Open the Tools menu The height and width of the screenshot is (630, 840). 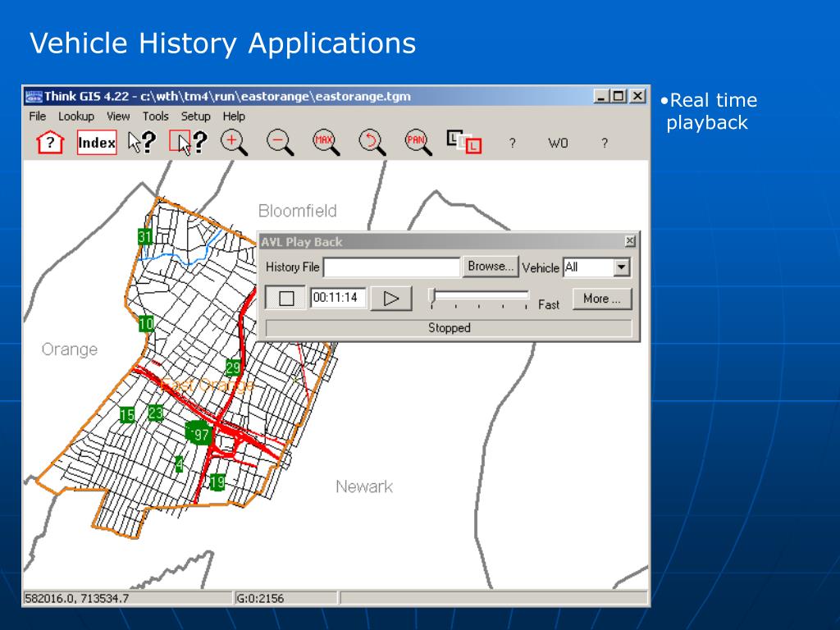[155, 116]
